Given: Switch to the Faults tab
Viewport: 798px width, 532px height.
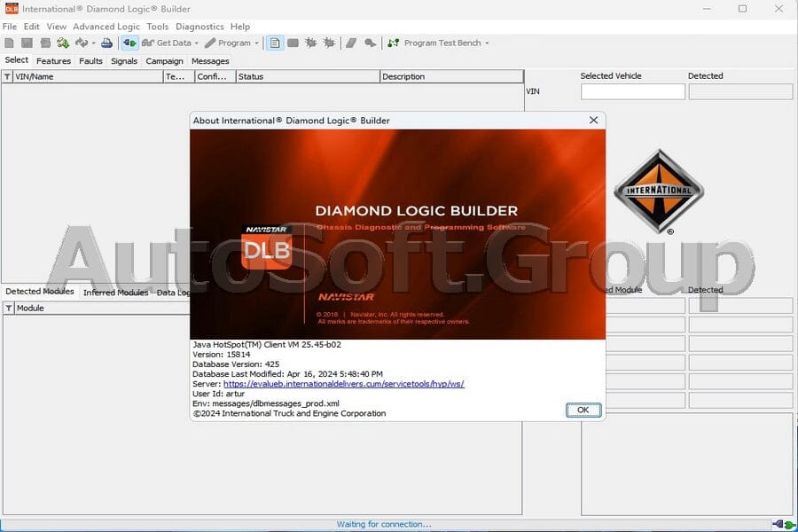Looking at the screenshot, I should coord(91,61).
